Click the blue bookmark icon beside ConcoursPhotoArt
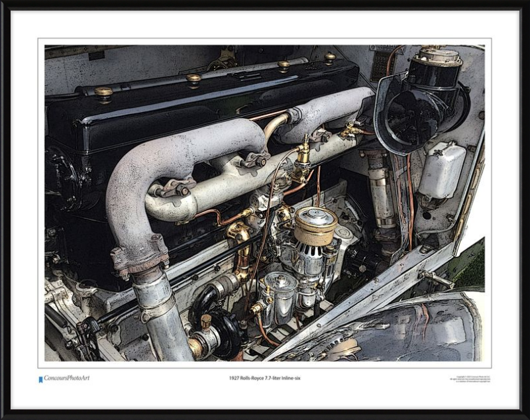 [x=40, y=379]
